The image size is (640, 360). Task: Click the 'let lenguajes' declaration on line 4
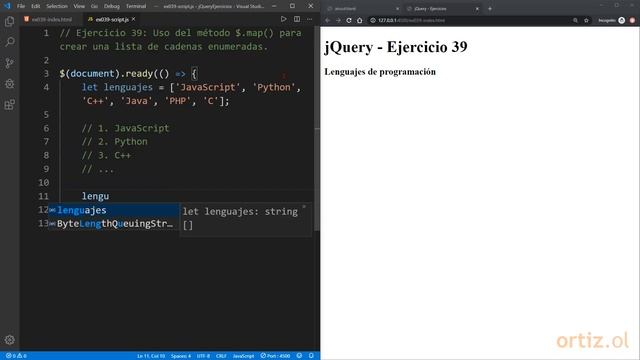[x=117, y=87]
